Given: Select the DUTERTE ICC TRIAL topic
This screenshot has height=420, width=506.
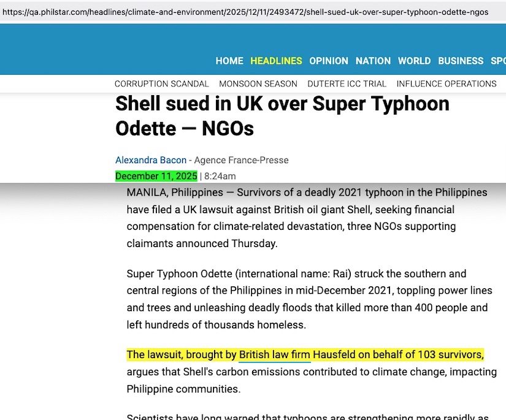Looking at the screenshot, I should click(347, 84).
